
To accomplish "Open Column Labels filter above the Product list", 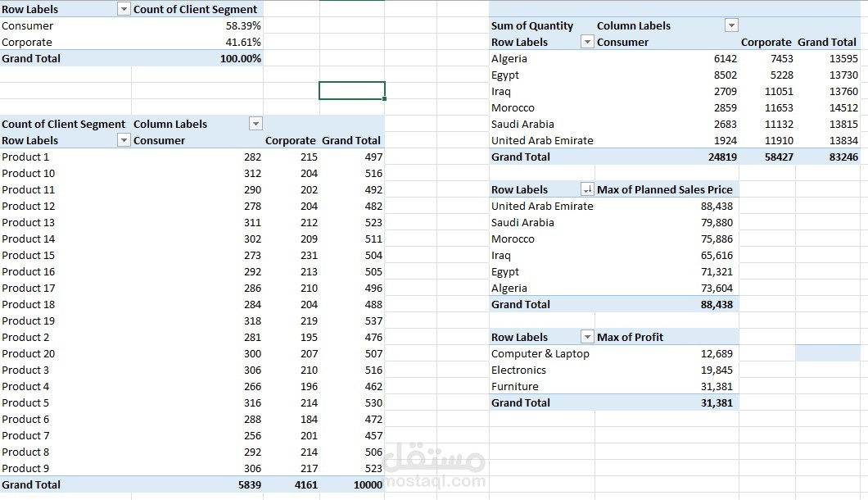I will (255, 124).
